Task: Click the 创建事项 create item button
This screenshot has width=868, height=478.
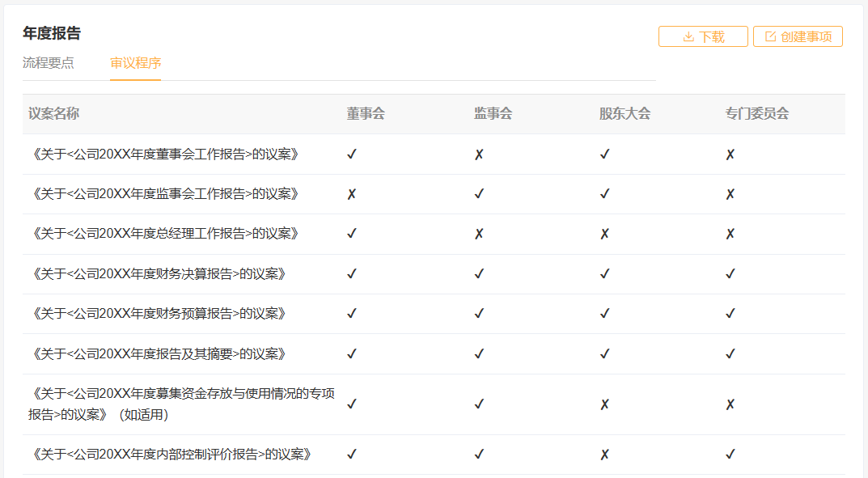Action: pyautogui.click(x=798, y=36)
